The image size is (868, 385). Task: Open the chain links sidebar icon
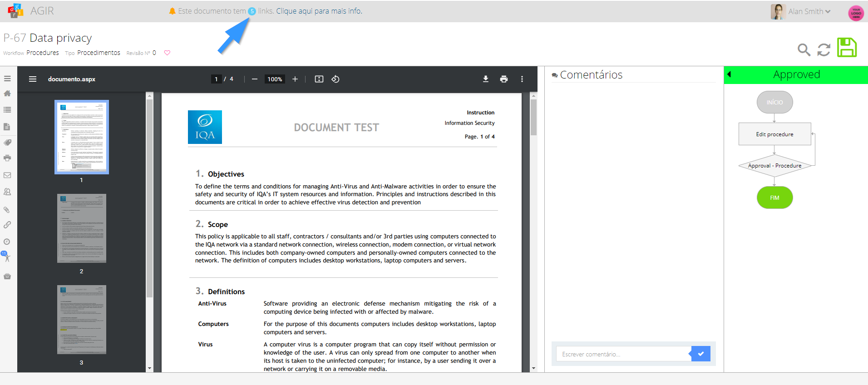click(7, 225)
